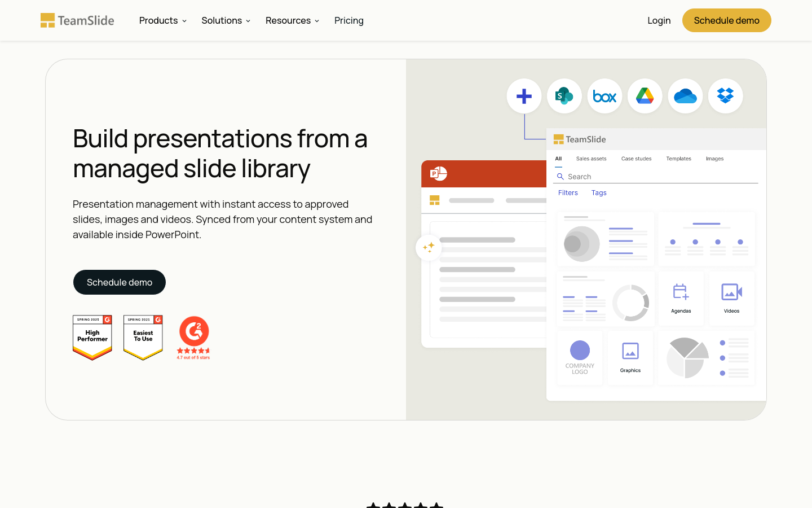The height and width of the screenshot is (508, 812).
Task: Click the Dropbox icon
Action: [x=726, y=96]
